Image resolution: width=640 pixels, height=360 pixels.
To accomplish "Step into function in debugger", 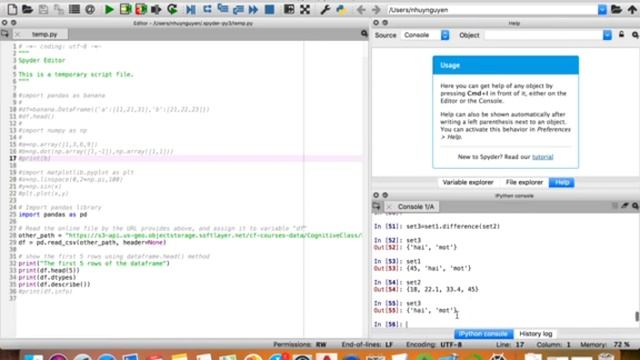I will [223, 9].
